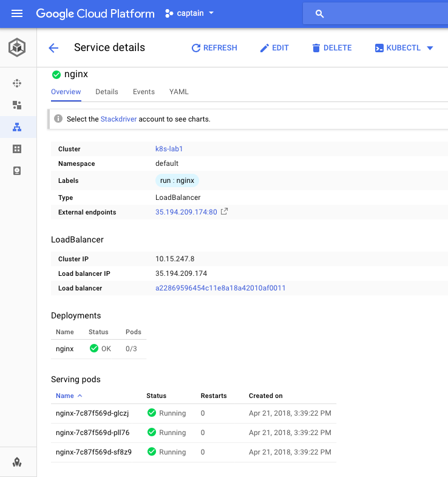The width and height of the screenshot is (448, 477).
Task: Click the DELETE service button
Action: point(331,48)
